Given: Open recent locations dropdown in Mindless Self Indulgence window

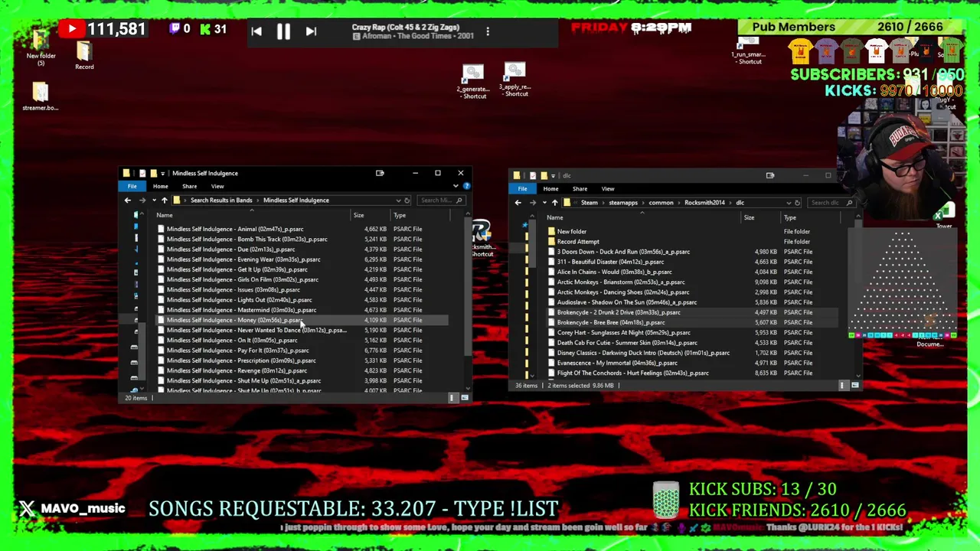Looking at the screenshot, I should click(153, 201).
